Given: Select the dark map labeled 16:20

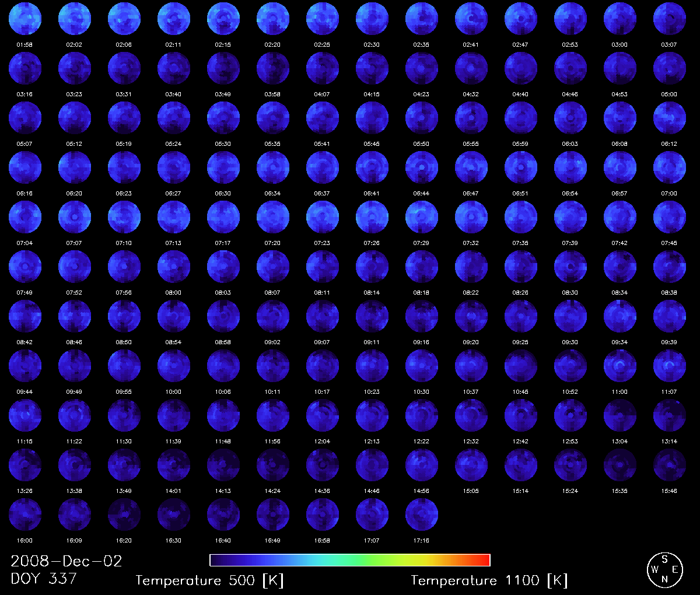Looking at the screenshot, I should click(124, 514).
